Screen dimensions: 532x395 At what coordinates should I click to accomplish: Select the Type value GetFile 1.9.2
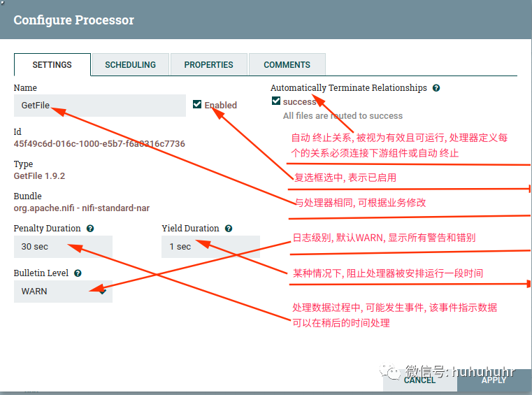click(x=39, y=176)
